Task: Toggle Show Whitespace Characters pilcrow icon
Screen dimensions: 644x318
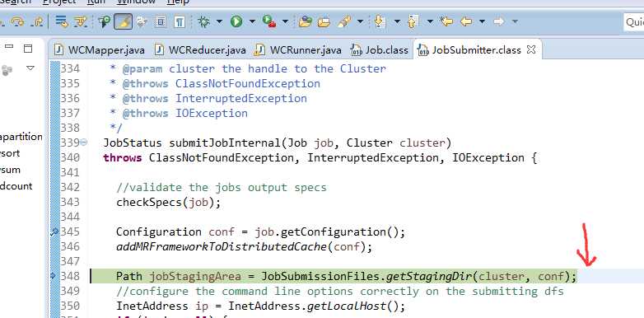Action: [179, 21]
